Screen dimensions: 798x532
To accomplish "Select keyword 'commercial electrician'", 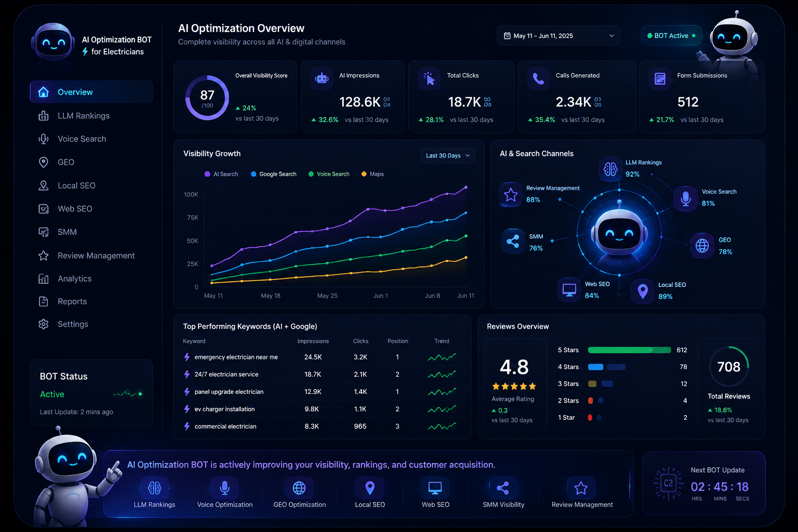I will click(x=225, y=427).
